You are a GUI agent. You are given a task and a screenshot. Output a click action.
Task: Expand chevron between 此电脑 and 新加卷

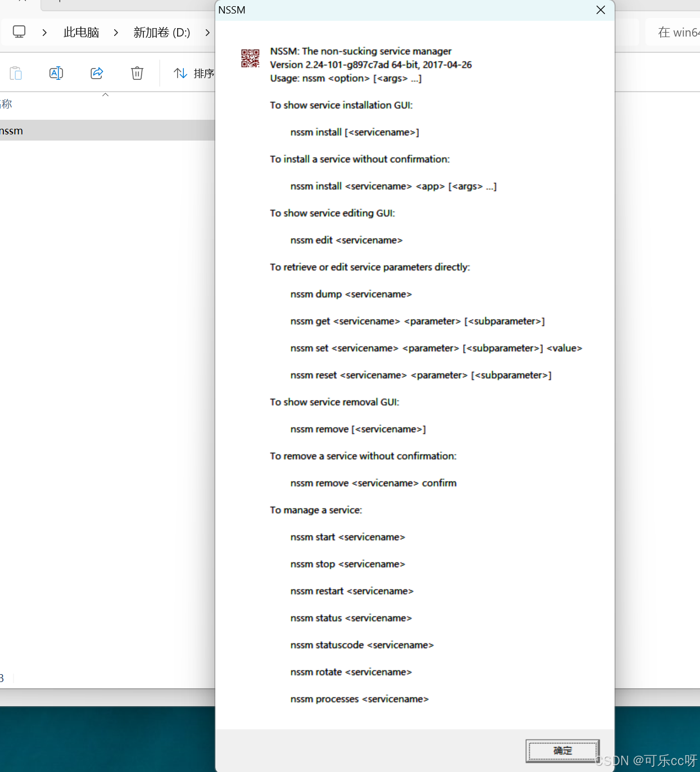(x=116, y=33)
